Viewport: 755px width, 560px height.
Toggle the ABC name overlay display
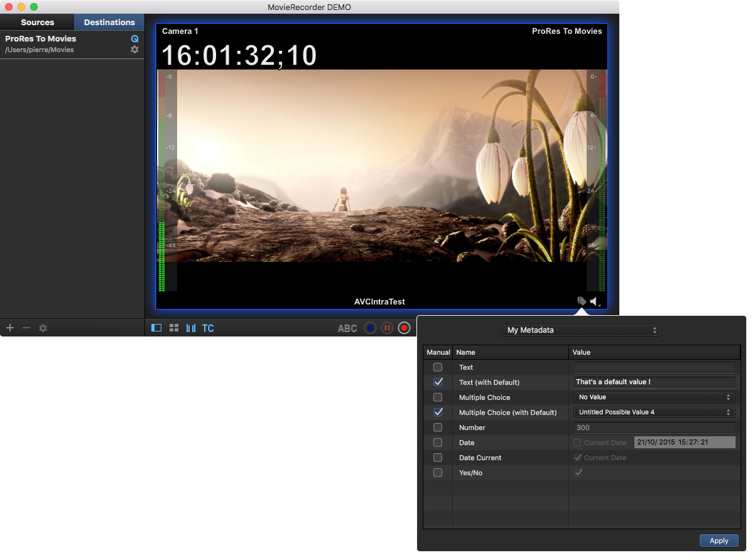coord(347,328)
